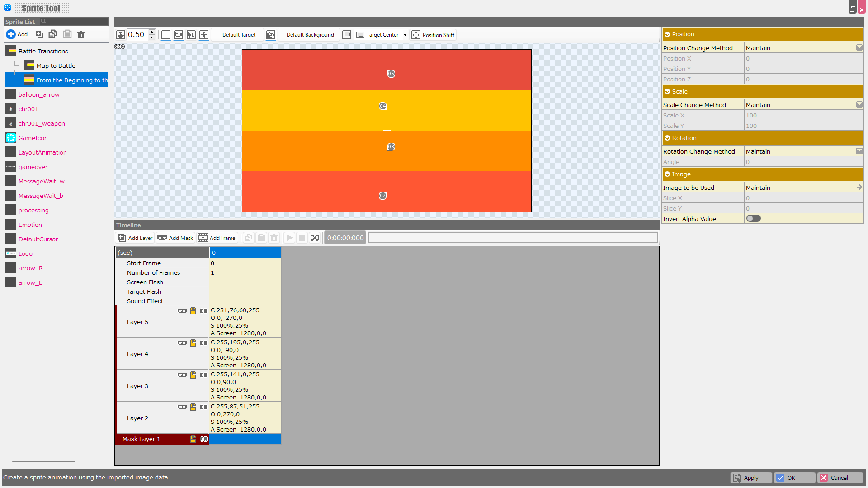Select Map to Battle sprite item
Screen dimensions: 868x488
[x=56, y=66]
